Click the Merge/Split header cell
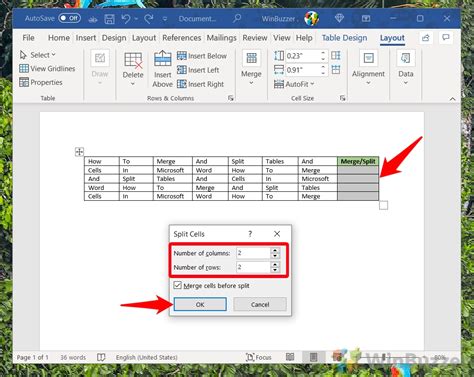 point(358,161)
